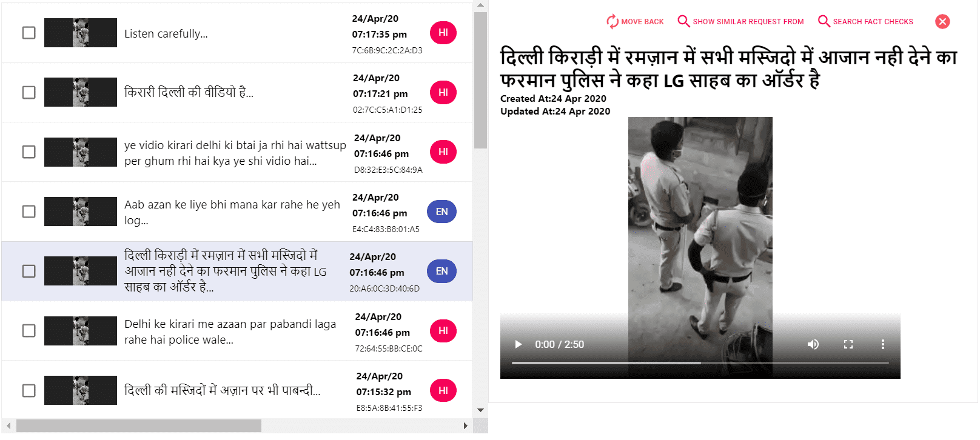980x440 pixels.
Task: Click HI badge on 'ye vidio kirari delhi' row
Action: [x=443, y=152]
